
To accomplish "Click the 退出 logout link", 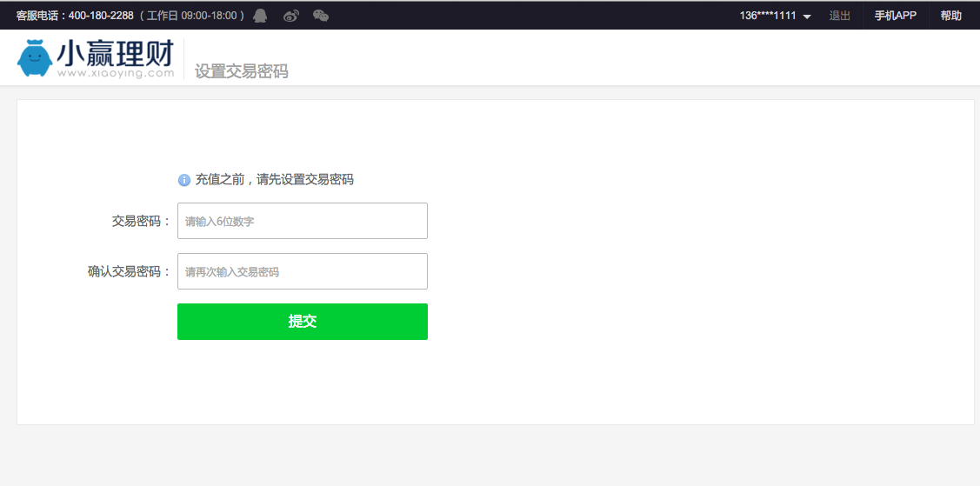I will 839,16.
